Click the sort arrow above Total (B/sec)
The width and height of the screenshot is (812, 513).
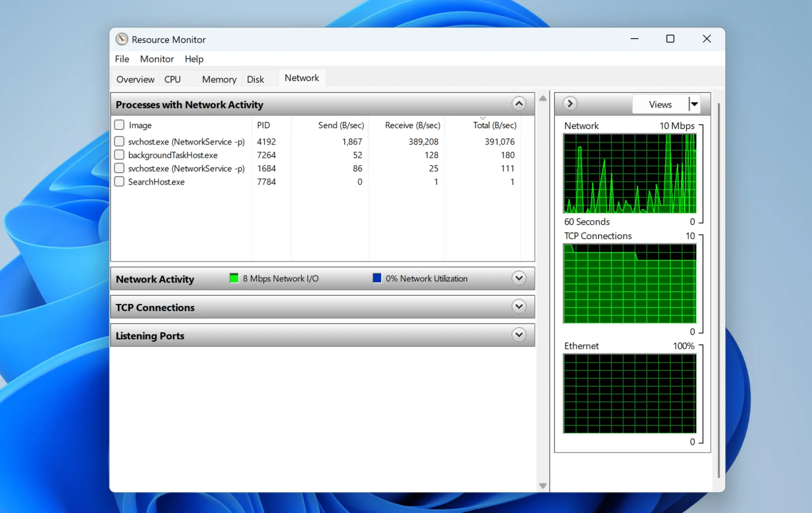coord(483,118)
